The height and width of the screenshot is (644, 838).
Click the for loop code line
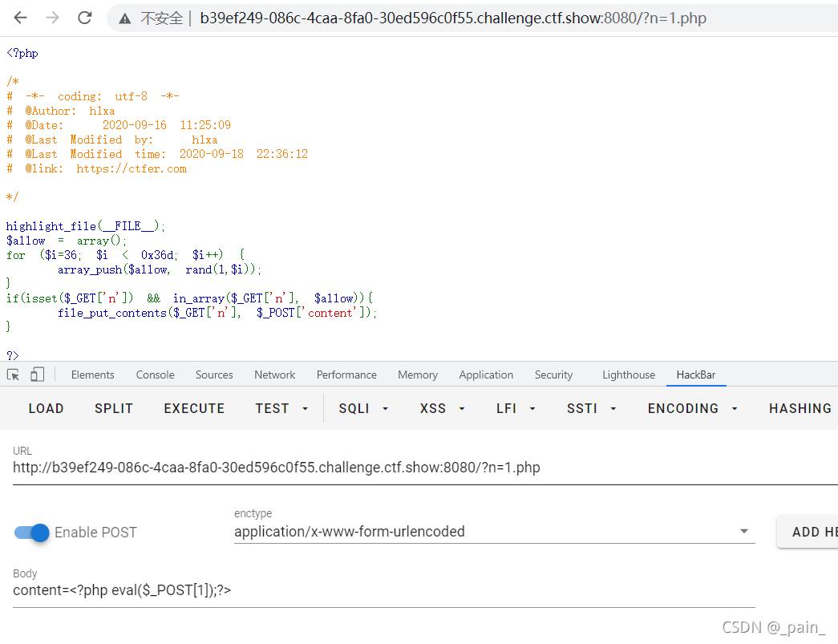pos(126,255)
